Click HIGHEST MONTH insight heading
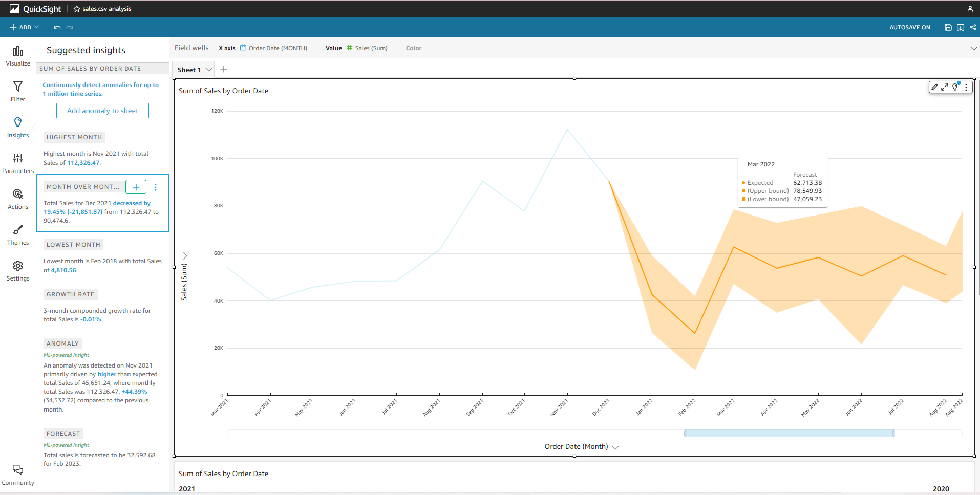Viewport: 980px width, 495px height. click(74, 137)
